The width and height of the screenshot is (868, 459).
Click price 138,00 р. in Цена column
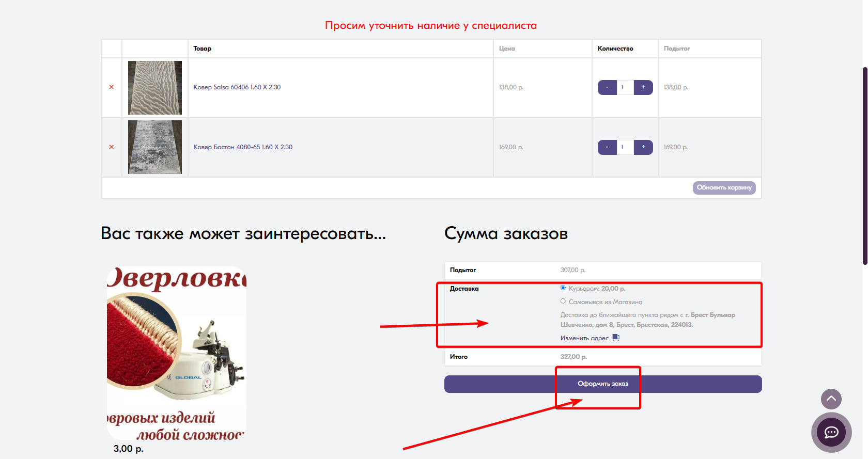tap(512, 87)
